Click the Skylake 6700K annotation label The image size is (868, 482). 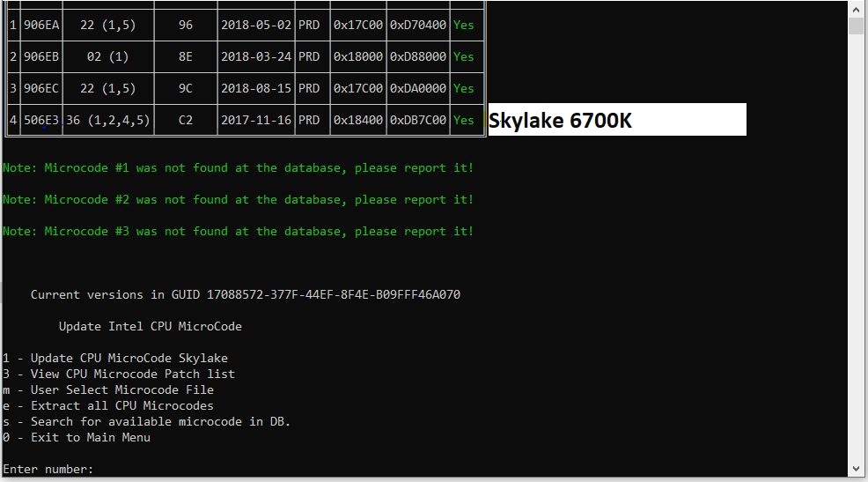(617, 120)
